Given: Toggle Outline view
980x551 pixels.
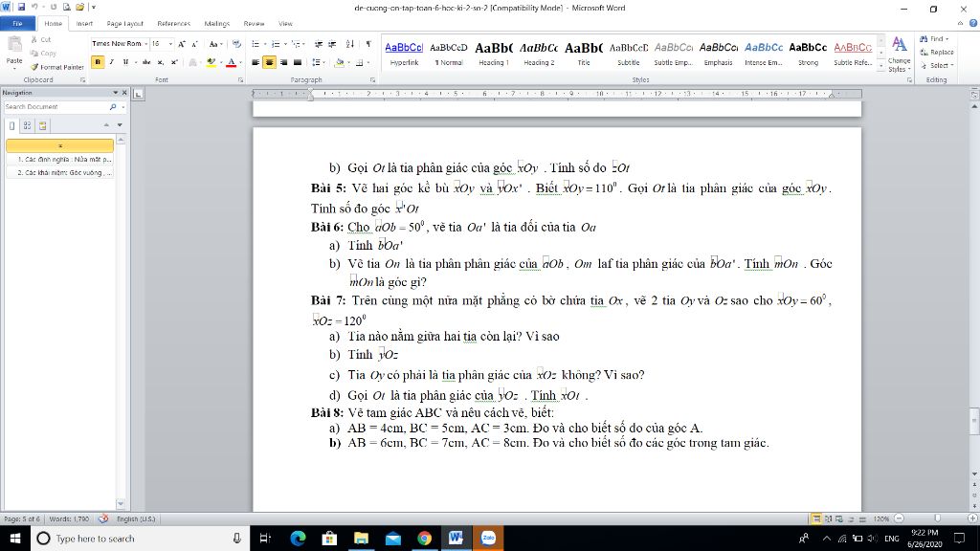Looking at the screenshot, I should point(851,519).
